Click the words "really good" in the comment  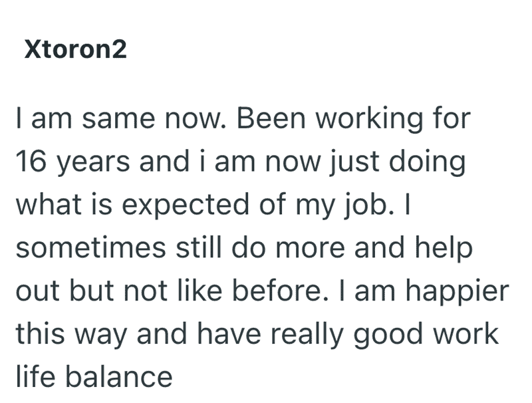pos(346,335)
